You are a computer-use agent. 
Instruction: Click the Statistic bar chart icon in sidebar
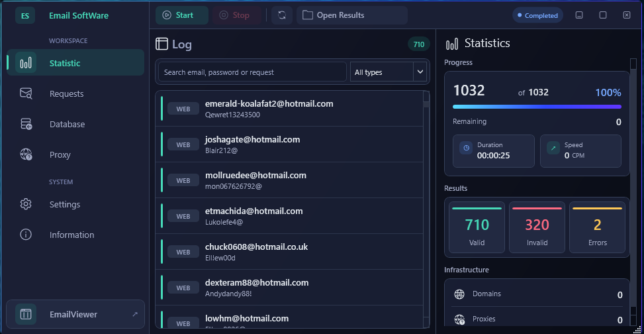pos(26,63)
